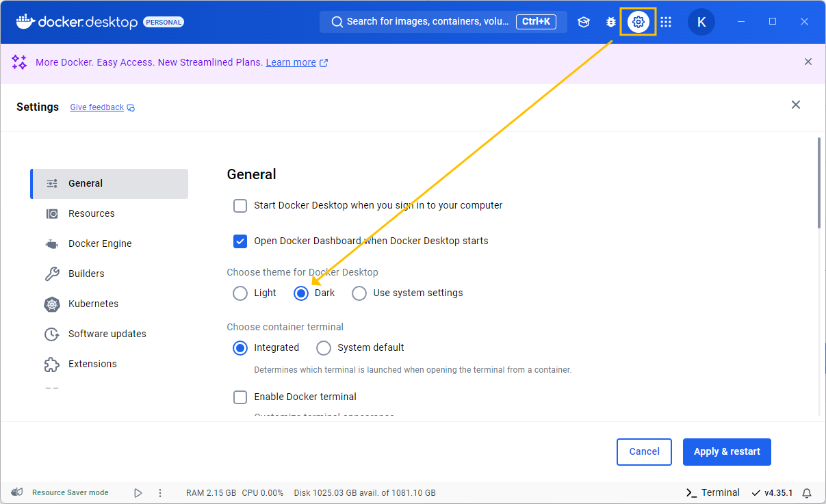826x504 pixels.
Task: Open notifications bell in status bar
Action: pyautogui.click(x=807, y=492)
